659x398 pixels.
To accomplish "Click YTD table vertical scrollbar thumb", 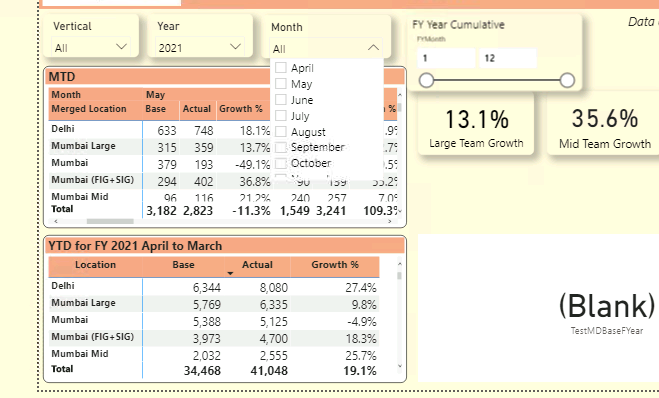I will click(399, 276).
